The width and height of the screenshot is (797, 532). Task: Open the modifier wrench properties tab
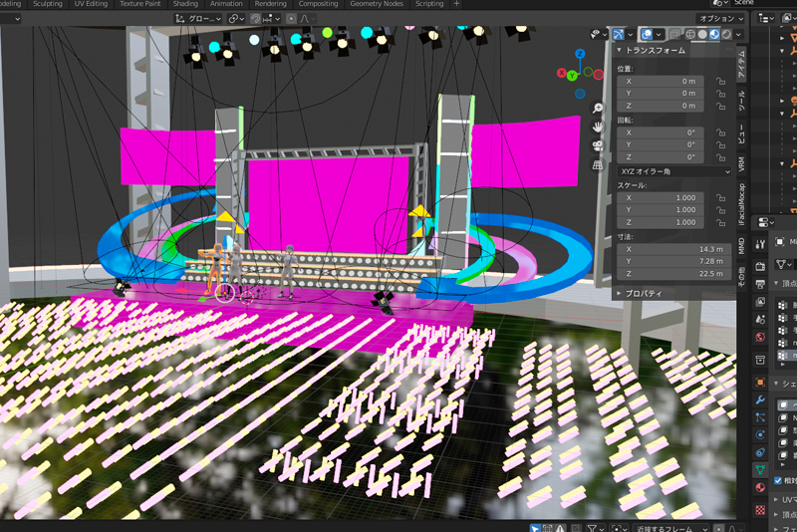(760, 399)
